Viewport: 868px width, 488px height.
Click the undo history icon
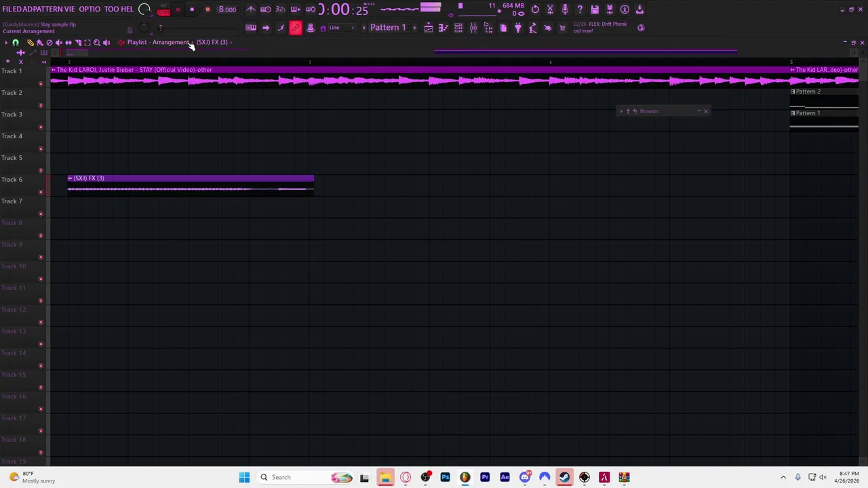(x=535, y=9)
